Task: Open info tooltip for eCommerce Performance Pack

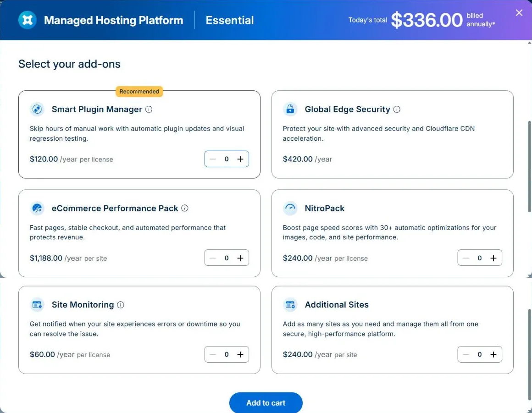Action: 184,208
